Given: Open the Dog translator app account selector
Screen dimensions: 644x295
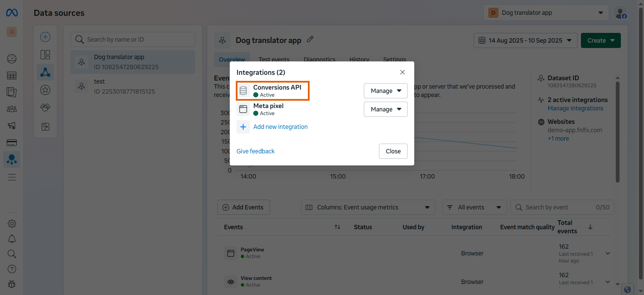Looking at the screenshot, I should (x=546, y=13).
